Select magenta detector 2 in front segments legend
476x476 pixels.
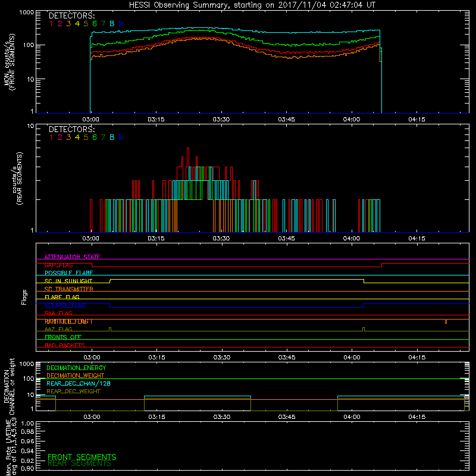pyautogui.click(x=60, y=24)
